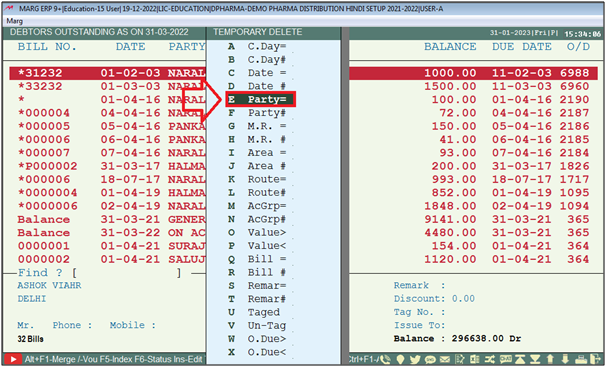Open the SMS message bubble icon
Viewport: 607px width, 367px height.
430,360
